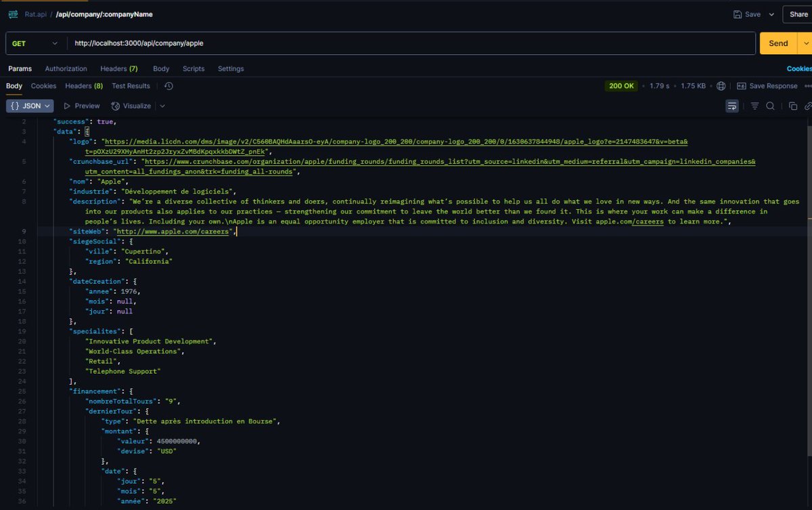Open the response Cookies tab
Screen dimensions: 812x510
(x=43, y=86)
